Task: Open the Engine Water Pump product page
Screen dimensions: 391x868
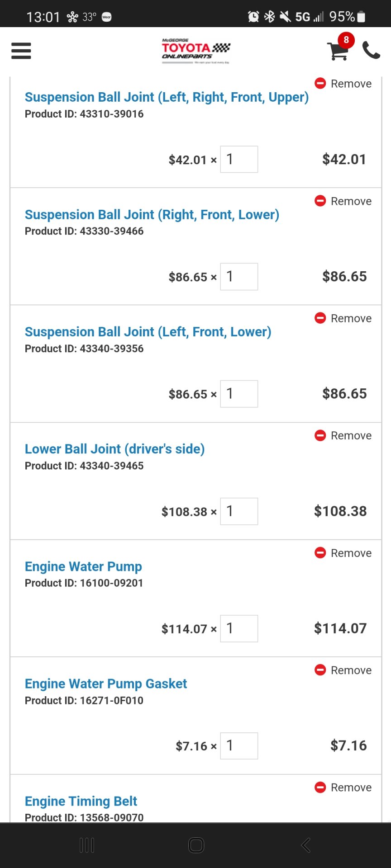Action: tap(83, 566)
